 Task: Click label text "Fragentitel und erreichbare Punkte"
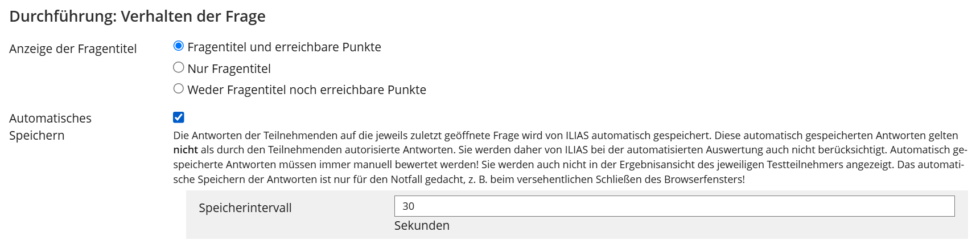pos(284,47)
